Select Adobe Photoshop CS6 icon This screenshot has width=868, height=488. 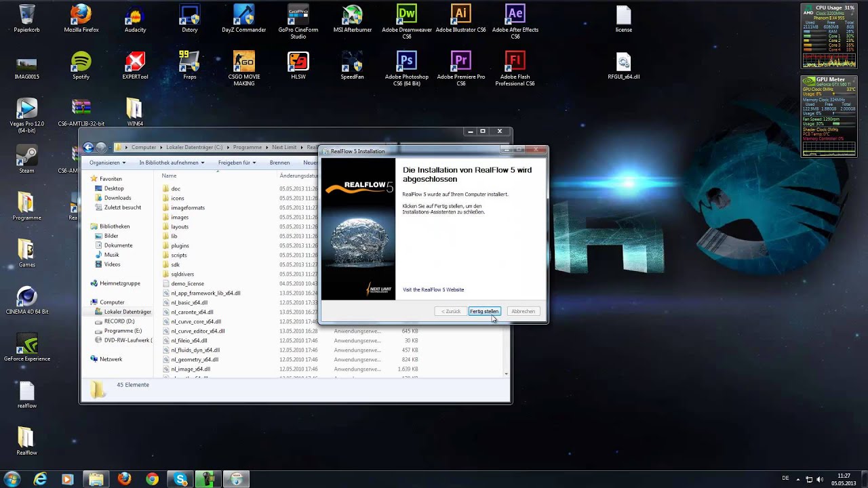407,68
